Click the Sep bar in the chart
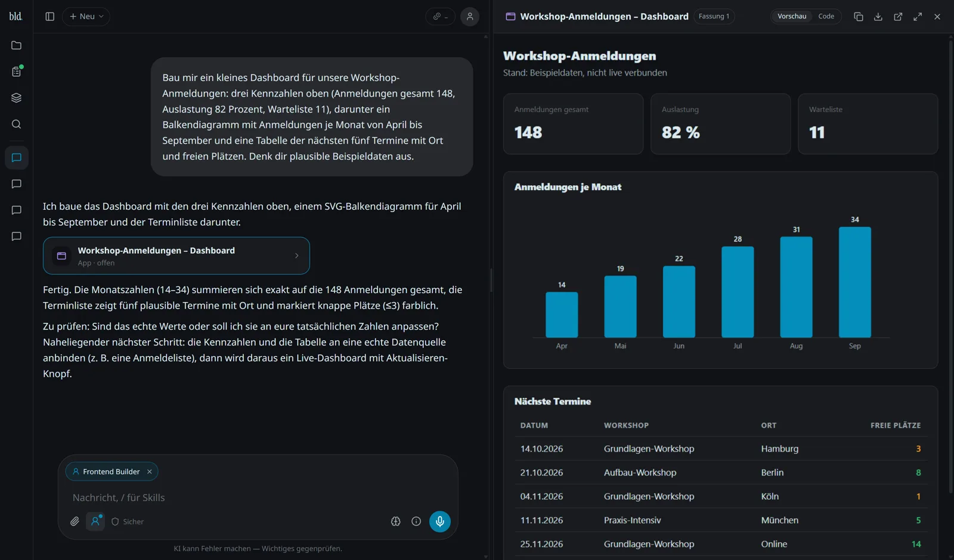 [x=855, y=282]
